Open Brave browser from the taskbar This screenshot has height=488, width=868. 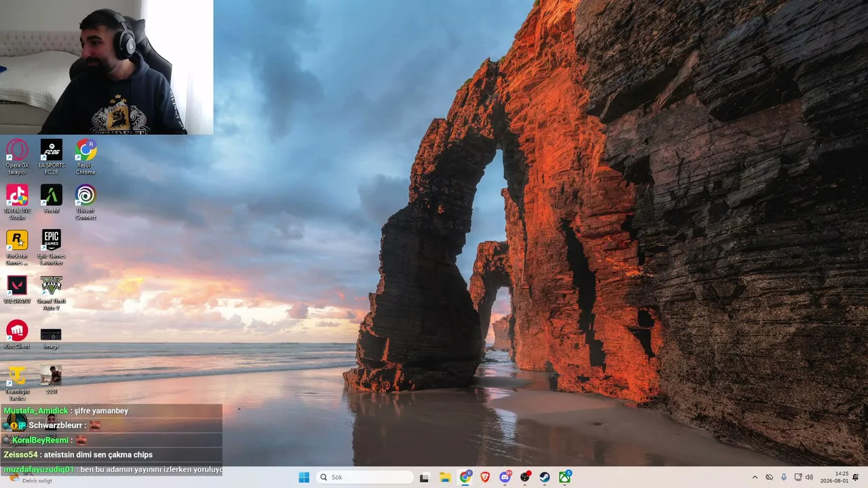coord(485,477)
